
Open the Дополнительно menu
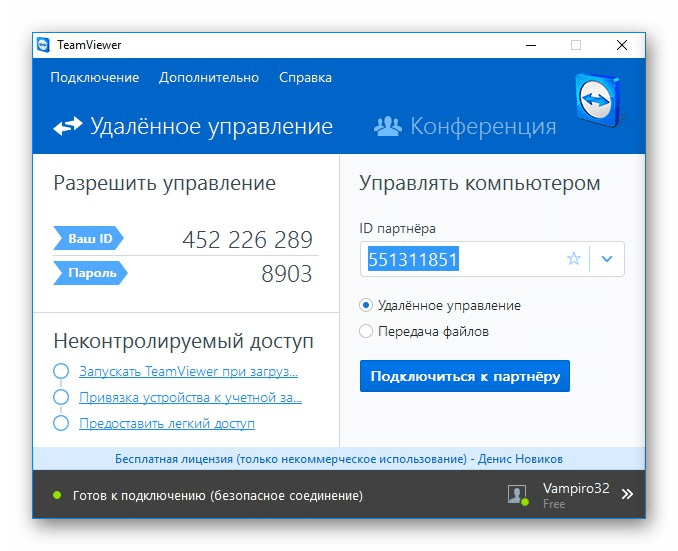pos(209,77)
